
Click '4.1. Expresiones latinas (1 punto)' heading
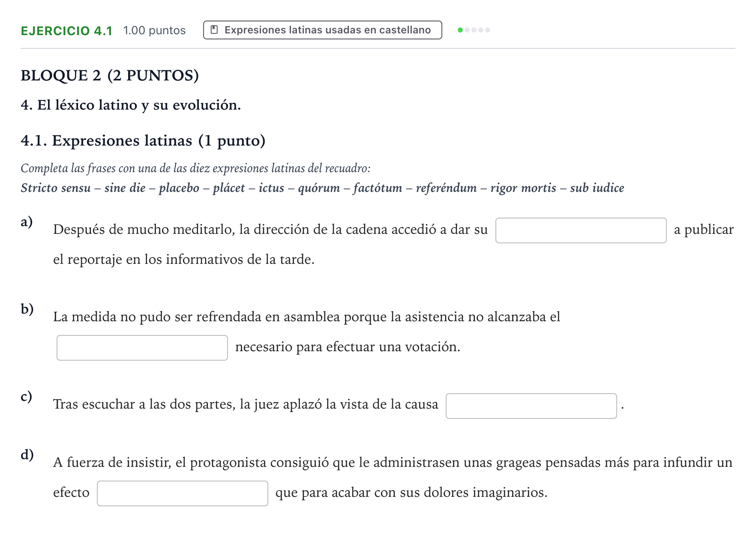143,140
